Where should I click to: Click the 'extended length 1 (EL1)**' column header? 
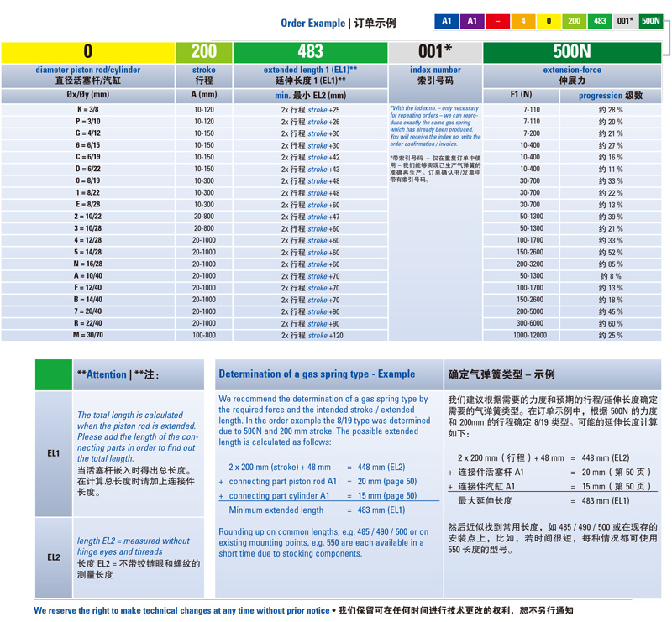310,76
